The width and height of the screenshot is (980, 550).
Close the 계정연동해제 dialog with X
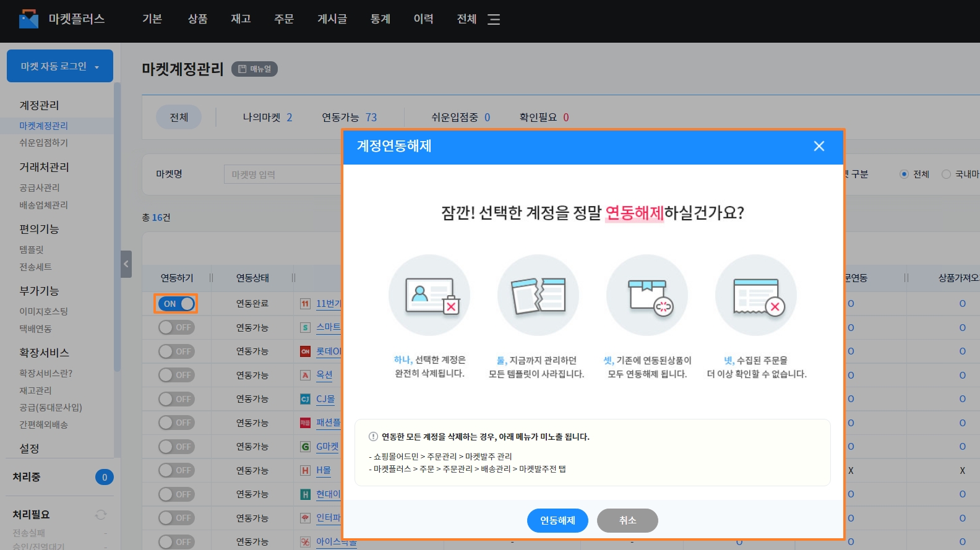[819, 146]
